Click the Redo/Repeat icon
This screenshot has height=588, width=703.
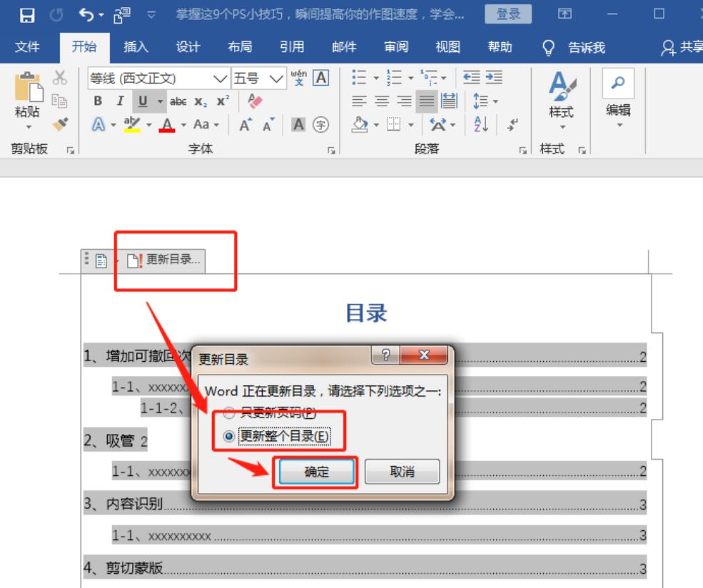click(x=56, y=15)
